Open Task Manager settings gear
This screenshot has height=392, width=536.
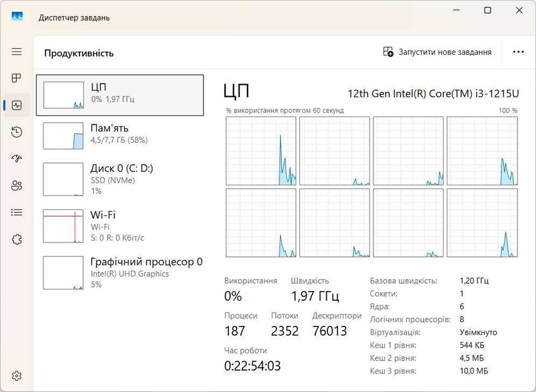point(16,376)
